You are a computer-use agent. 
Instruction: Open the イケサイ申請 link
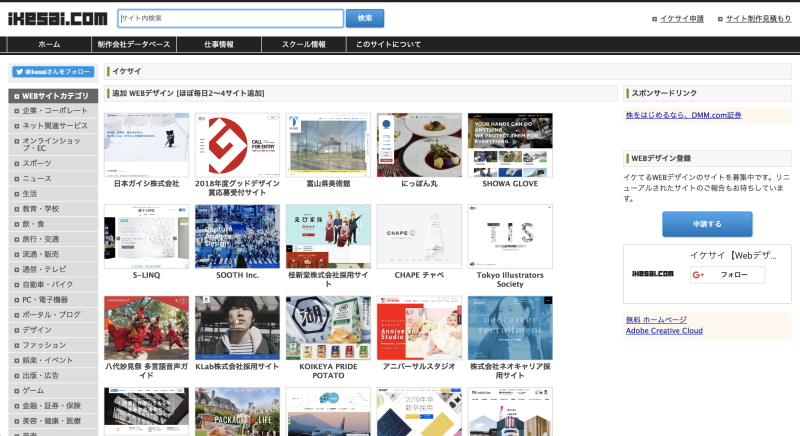point(682,19)
